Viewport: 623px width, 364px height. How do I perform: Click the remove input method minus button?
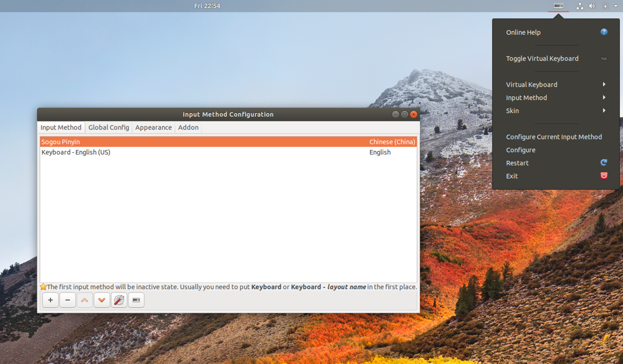[x=67, y=300]
